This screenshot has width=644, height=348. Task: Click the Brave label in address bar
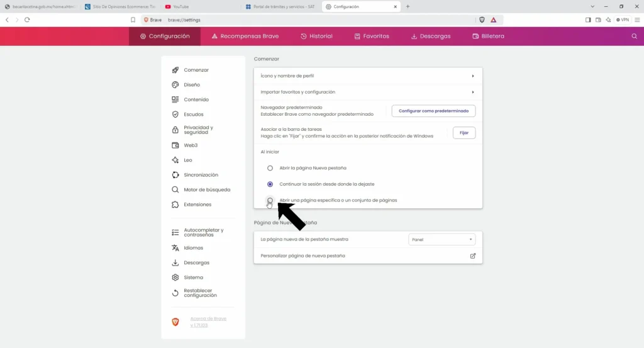coord(156,20)
